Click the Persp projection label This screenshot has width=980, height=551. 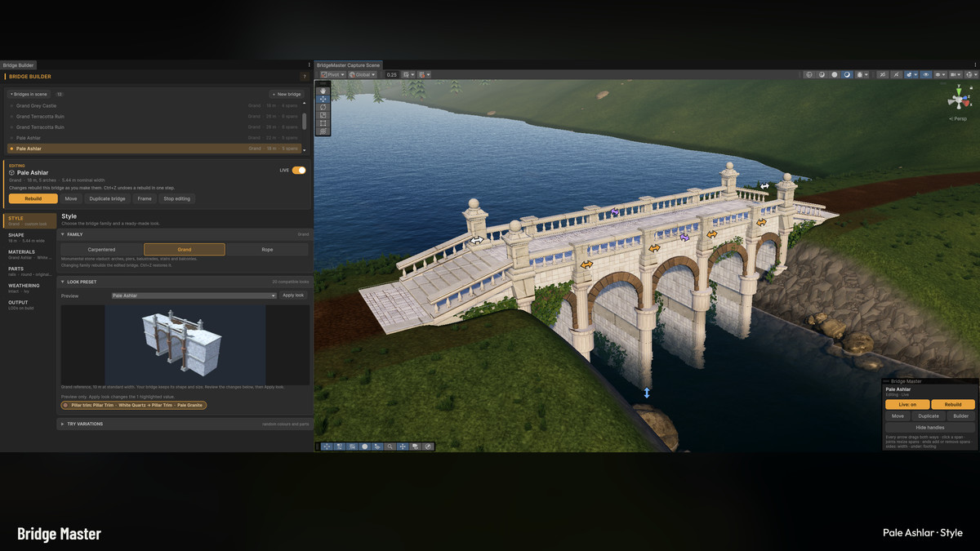coord(958,118)
